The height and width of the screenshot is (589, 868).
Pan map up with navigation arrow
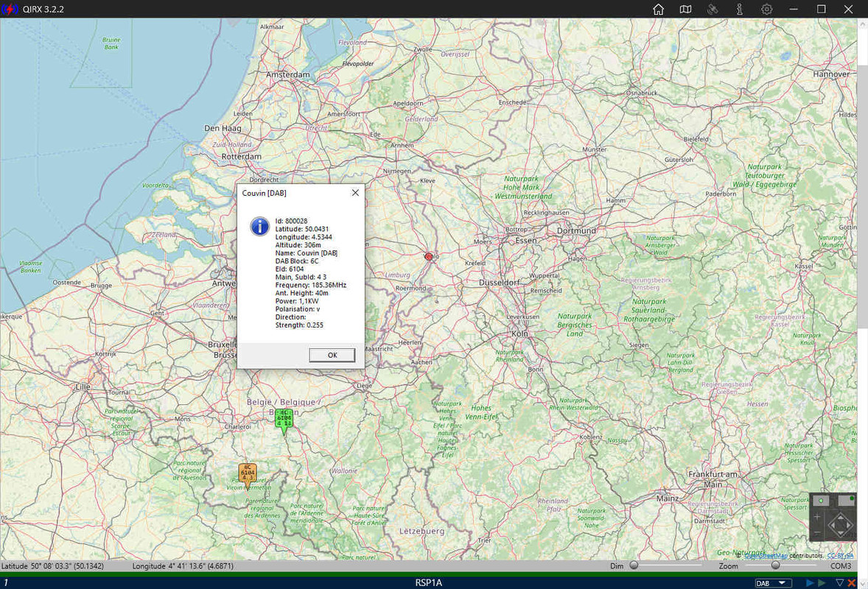pos(840,518)
